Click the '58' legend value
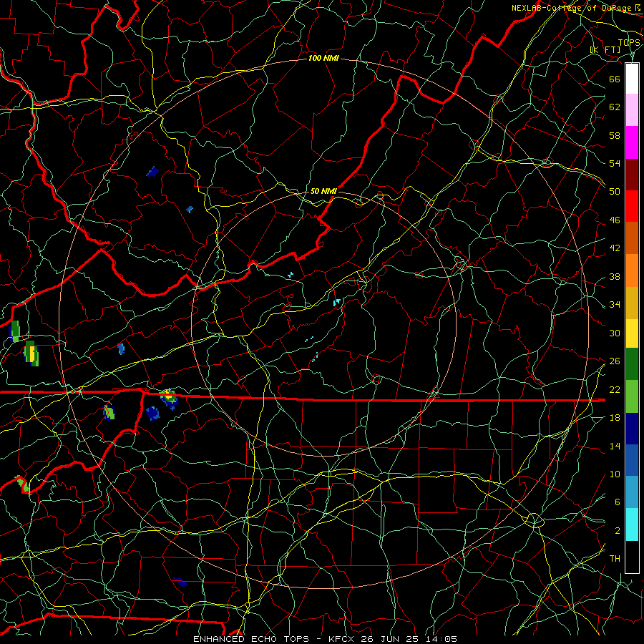 [615, 135]
